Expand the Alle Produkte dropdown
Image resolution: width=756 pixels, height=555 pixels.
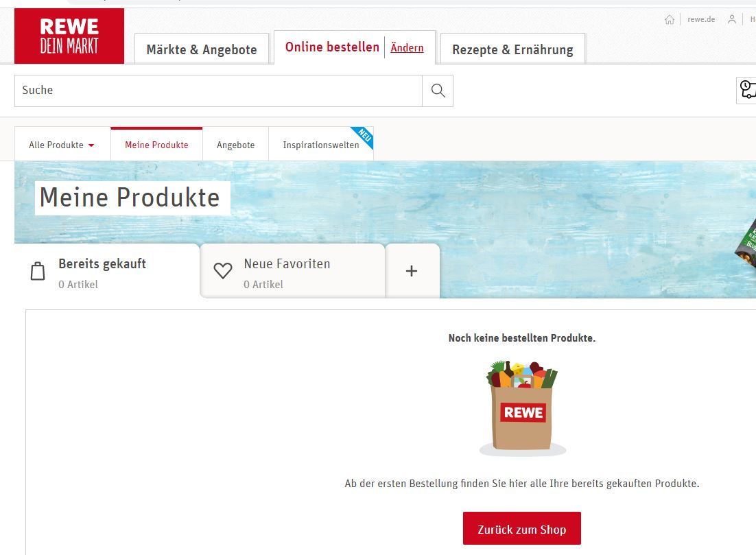[x=62, y=145]
